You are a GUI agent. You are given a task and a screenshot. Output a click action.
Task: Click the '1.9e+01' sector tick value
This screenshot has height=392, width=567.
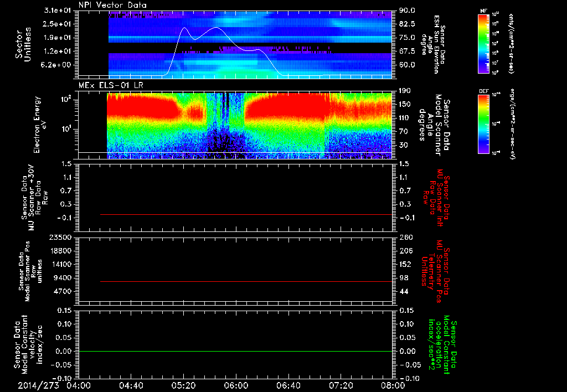[x=58, y=38]
